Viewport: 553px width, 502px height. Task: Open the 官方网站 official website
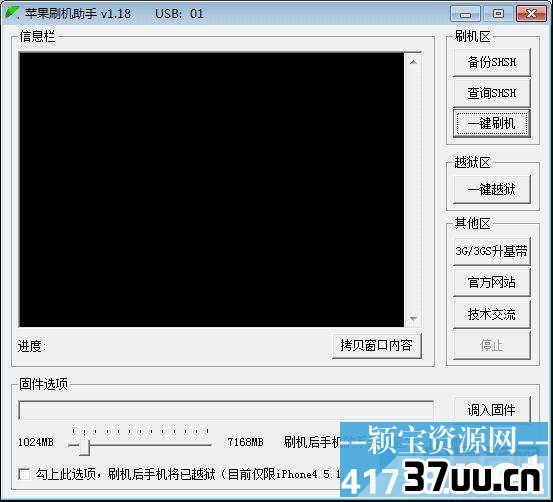492,282
